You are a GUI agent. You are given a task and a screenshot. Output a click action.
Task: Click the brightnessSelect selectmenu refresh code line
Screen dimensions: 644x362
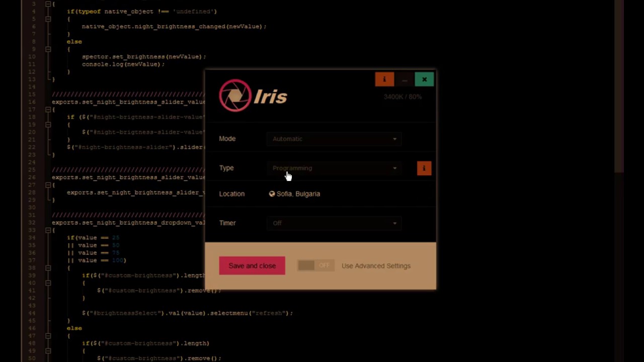(x=187, y=313)
